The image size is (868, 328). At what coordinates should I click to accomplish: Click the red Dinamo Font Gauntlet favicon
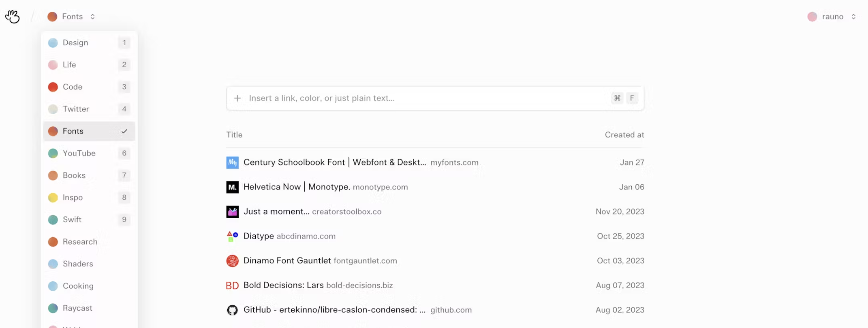[232, 261]
